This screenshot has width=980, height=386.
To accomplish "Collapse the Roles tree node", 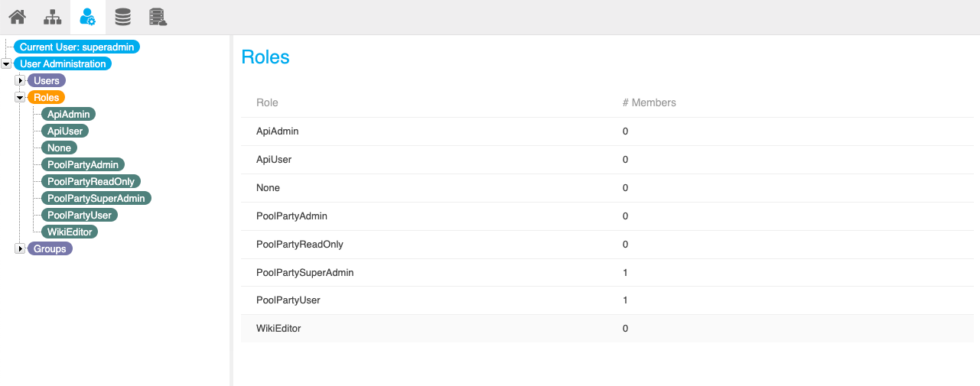I will click(x=21, y=98).
